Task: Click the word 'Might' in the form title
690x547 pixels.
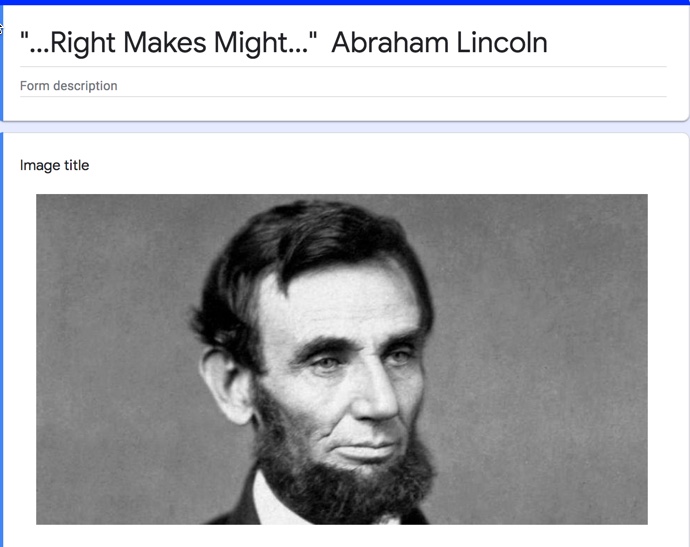Action: click(251, 43)
